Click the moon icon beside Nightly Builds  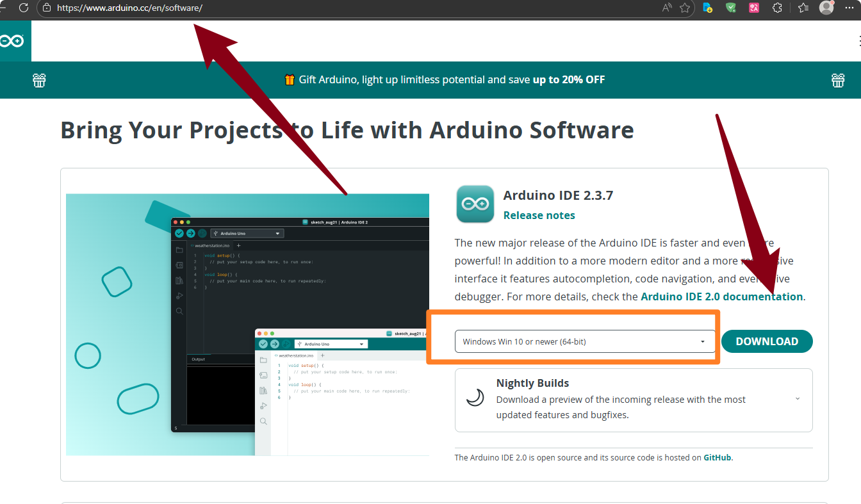(x=475, y=398)
